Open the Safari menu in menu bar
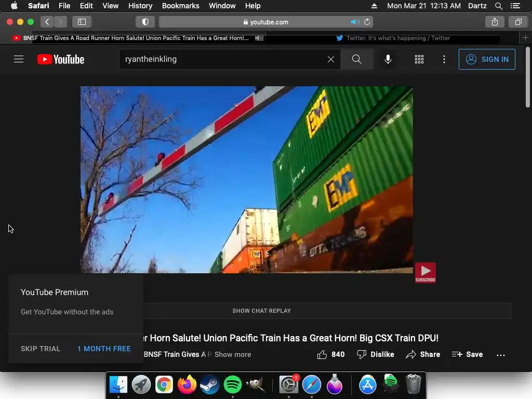Image resolution: width=532 pixels, height=399 pixels. click(x=38, y=6)
